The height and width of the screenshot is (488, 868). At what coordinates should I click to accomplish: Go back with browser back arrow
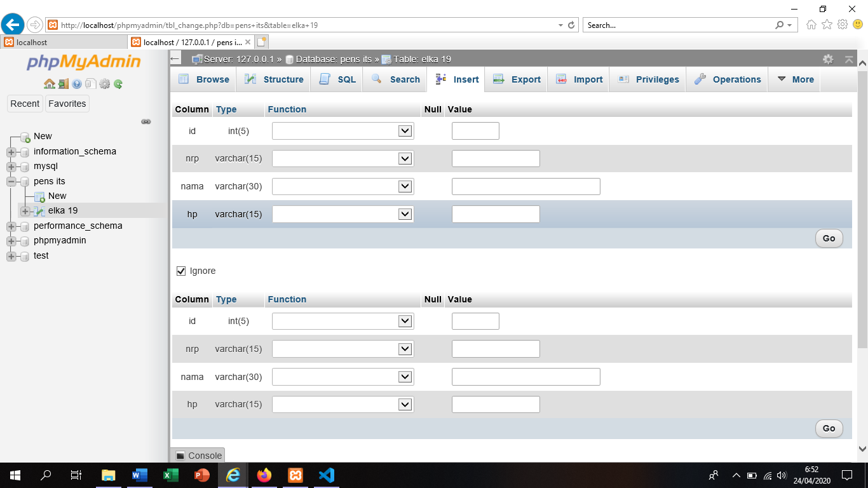[13, 25]
